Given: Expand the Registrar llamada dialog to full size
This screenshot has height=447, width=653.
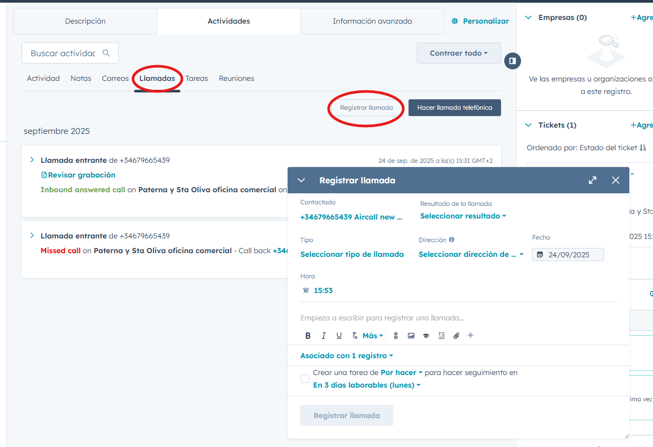Looking at the screenshot, I should pos(592,180).
